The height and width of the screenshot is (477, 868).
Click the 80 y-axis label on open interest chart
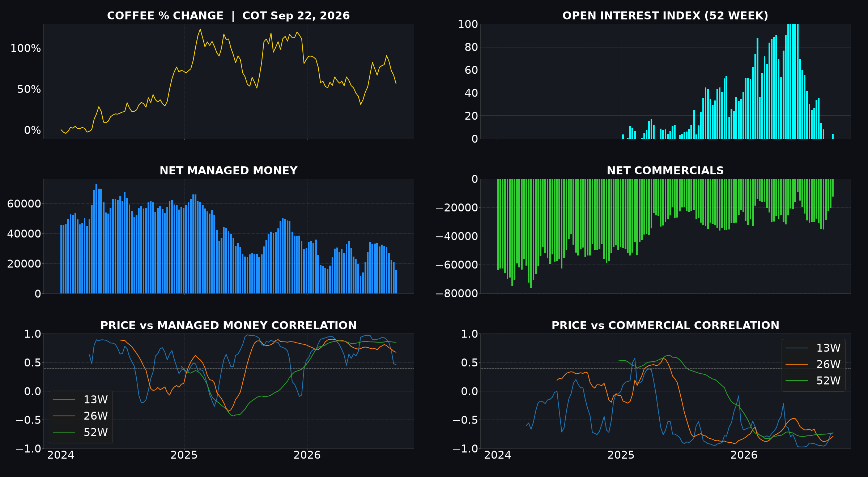(x=471, y=47)
